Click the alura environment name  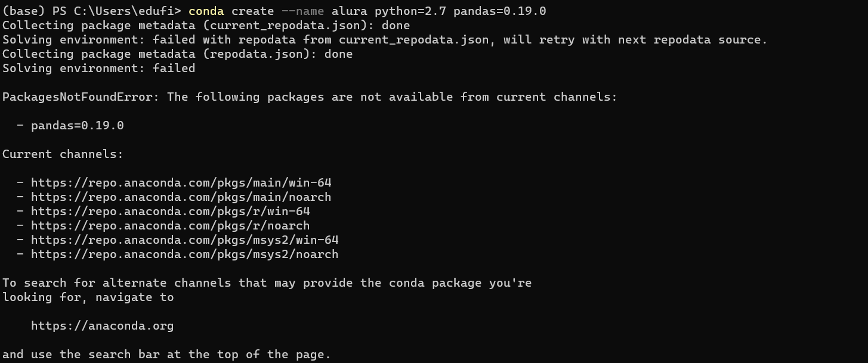tap(350, 11)
